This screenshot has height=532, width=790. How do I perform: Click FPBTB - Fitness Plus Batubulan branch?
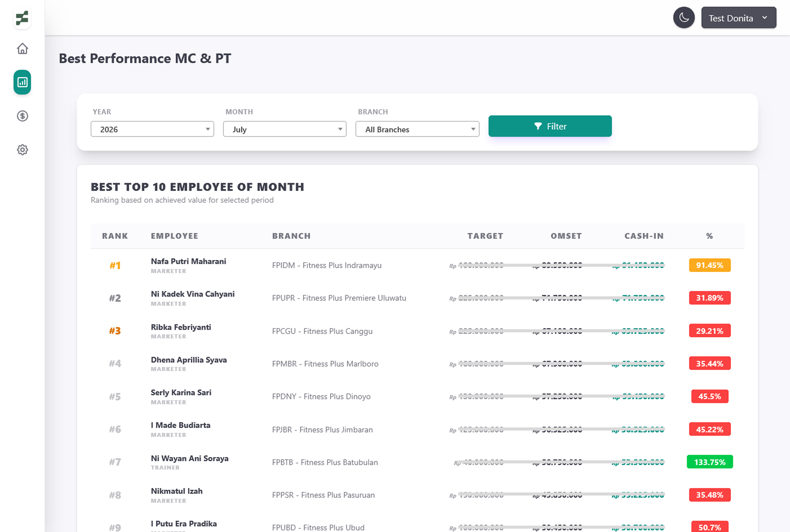click(x=325, y=462)
